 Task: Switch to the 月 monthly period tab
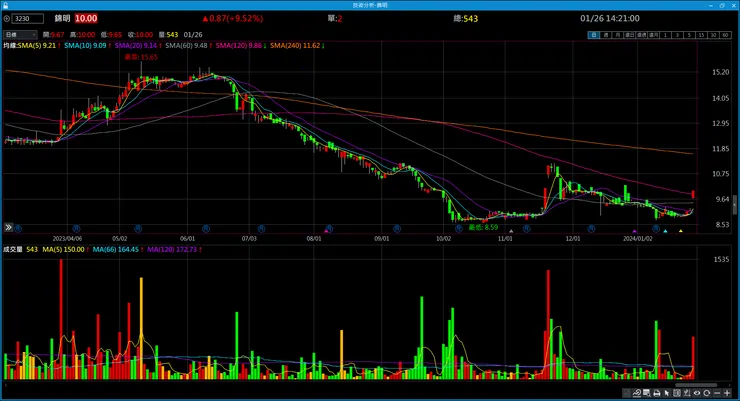pyautogui.click(x=617, y=35)
